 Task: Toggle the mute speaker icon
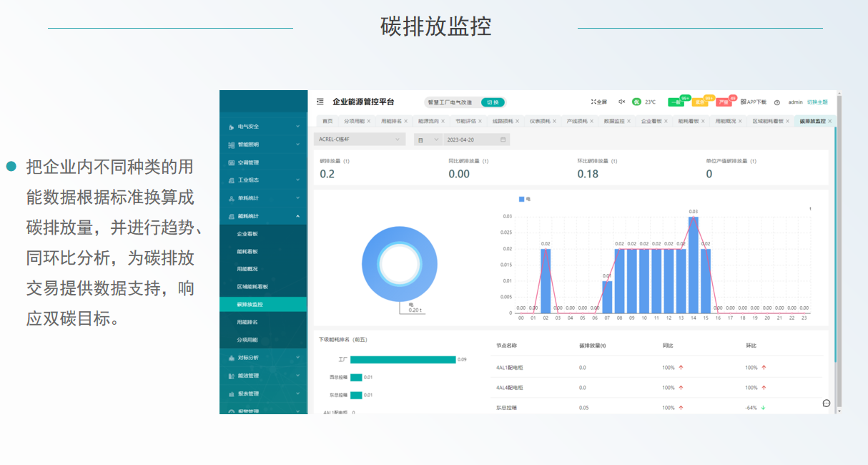621,102
